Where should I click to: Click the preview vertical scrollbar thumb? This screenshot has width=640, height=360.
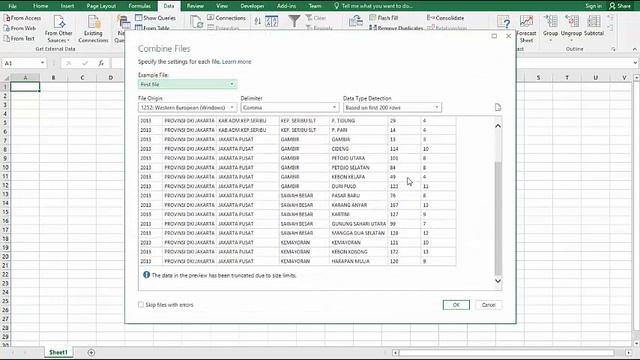click(x=498, y=218)
